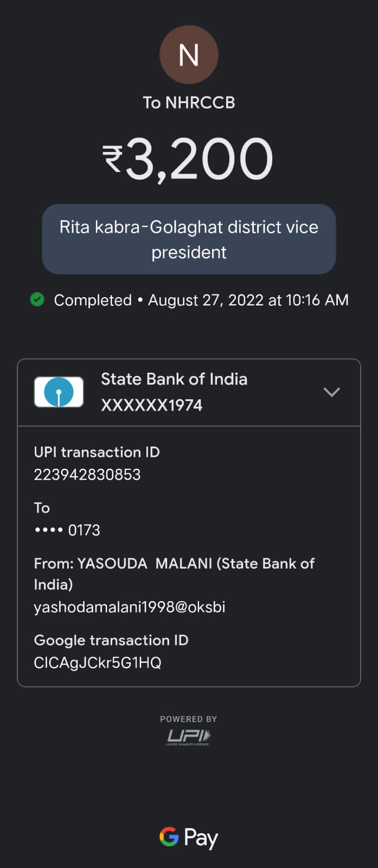The width and height of the screenshot is (378, 868).
Task: Tap the UPI transaction ID label
Action: point(97,452)
